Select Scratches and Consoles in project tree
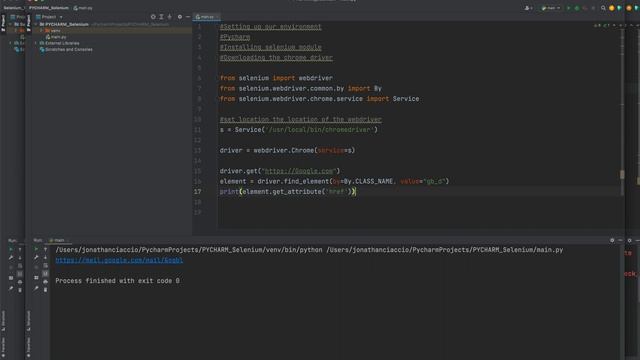640x360 pixels. pos(66,49)
